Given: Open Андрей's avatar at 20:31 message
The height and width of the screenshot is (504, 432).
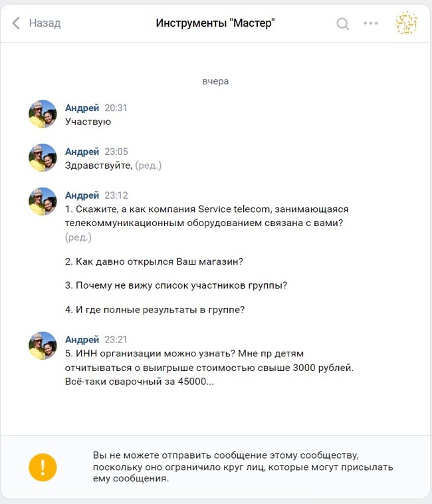Looking at the screenshot, I should point(43,114).
